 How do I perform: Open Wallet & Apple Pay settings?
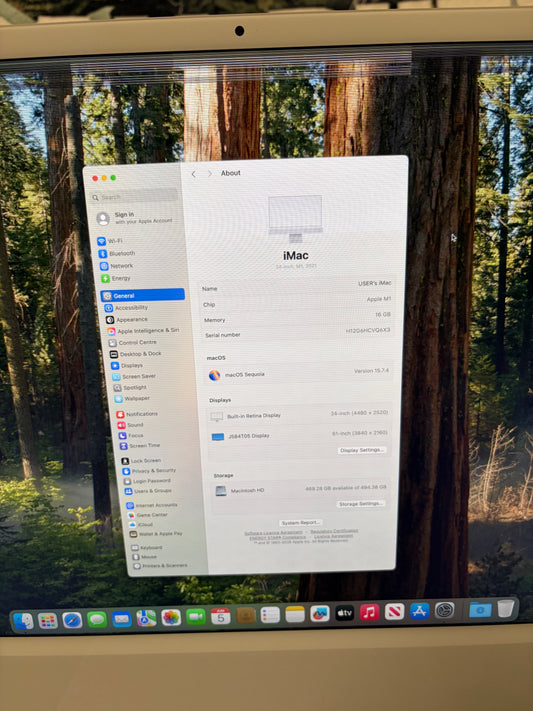pos(156,534)
